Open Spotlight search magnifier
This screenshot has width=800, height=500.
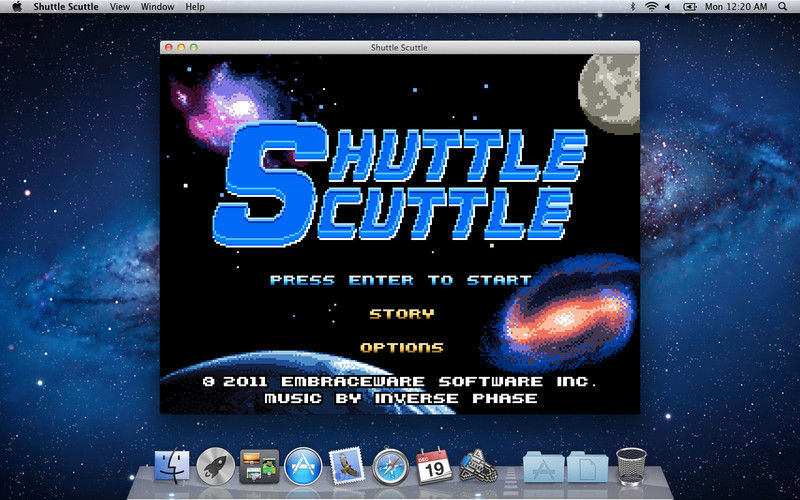(x=783, y=7)
